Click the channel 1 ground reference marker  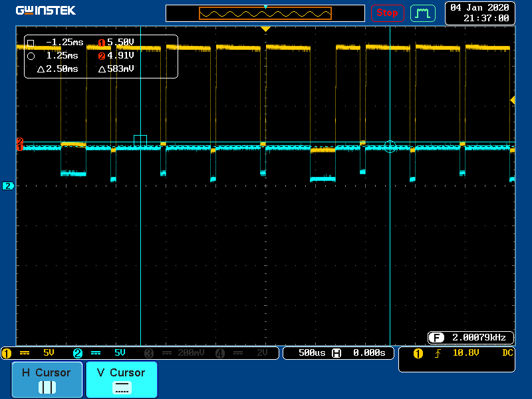coord(19,147)
